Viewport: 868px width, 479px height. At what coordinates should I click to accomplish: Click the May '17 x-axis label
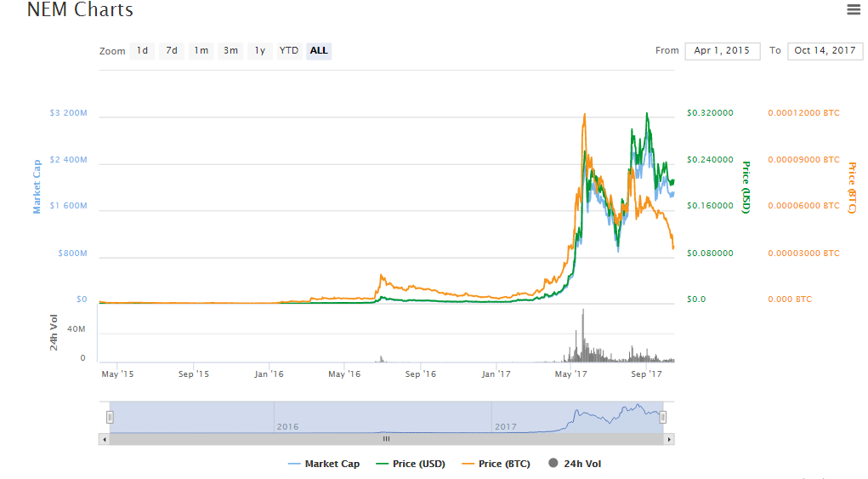tap(570, 374)
